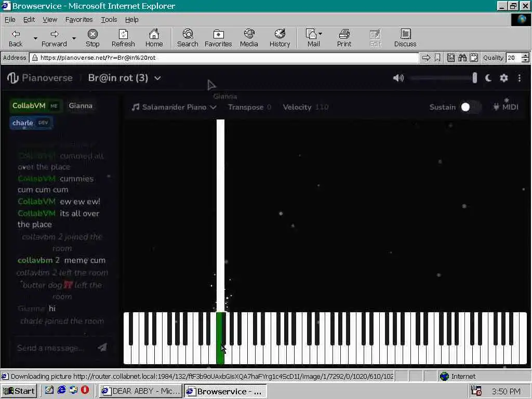This screenshot has height=399, width=532.
Task: Click the 'ew ew ew!' chat message
Action: click(80, 202)
